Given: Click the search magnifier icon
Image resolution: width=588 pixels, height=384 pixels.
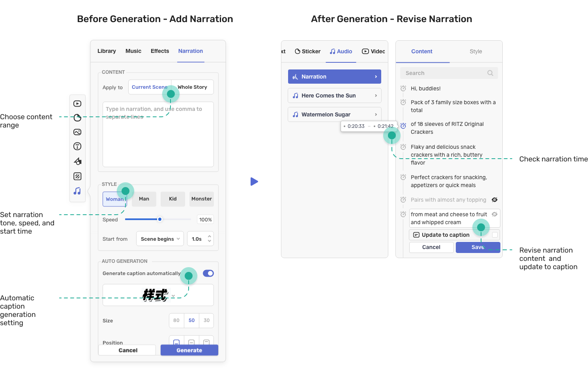Looking at the screenshot, I should (x=490, y=73).
